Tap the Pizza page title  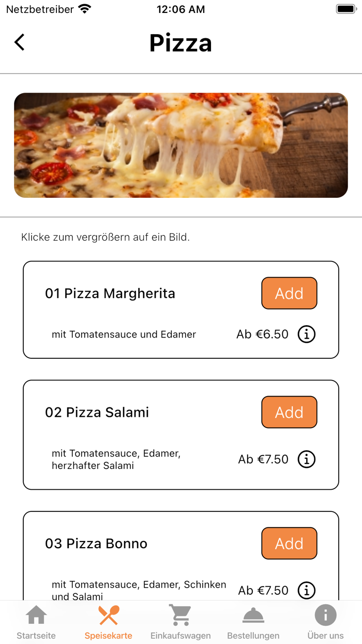pyautogui.click(x=180, y=43)
